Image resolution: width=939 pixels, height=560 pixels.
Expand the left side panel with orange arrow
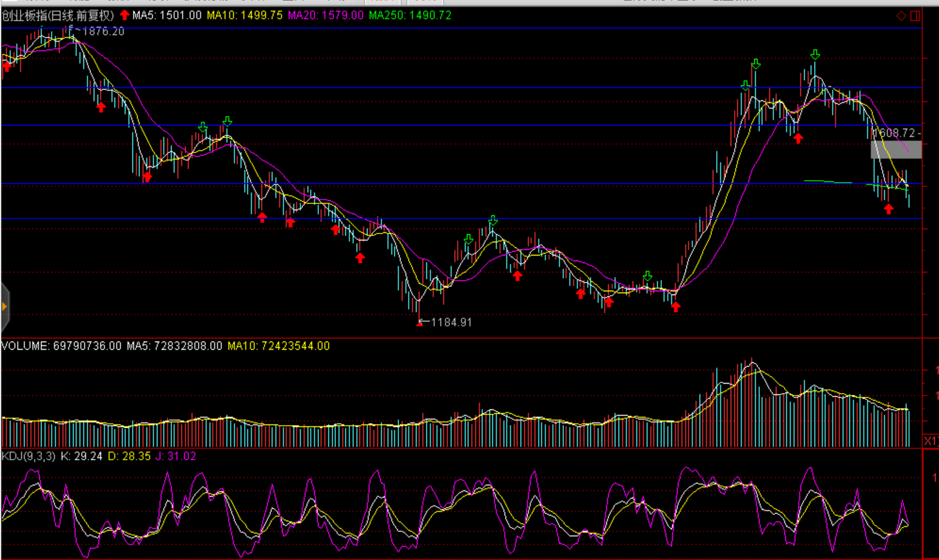[x=4, y=306]
